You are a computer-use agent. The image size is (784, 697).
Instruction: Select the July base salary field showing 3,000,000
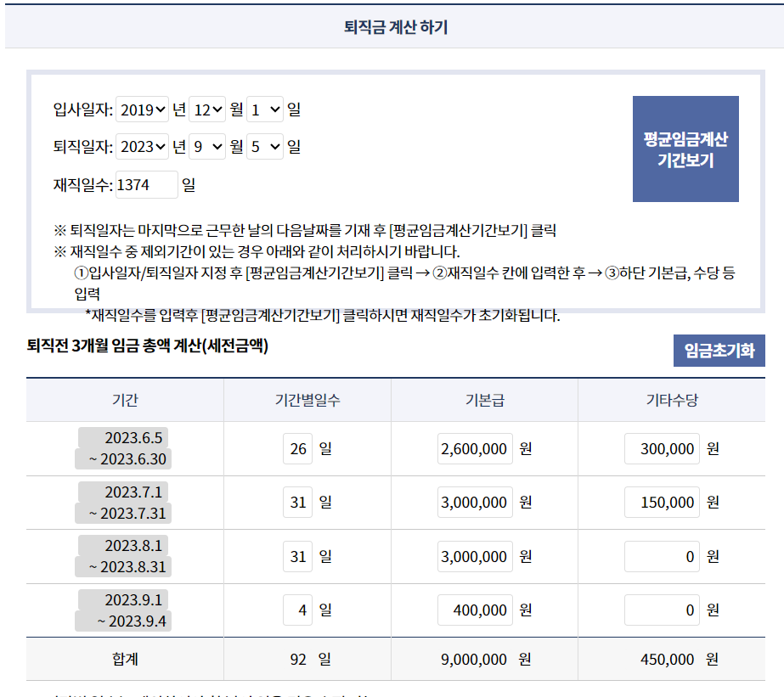click(x=473, y=502)
